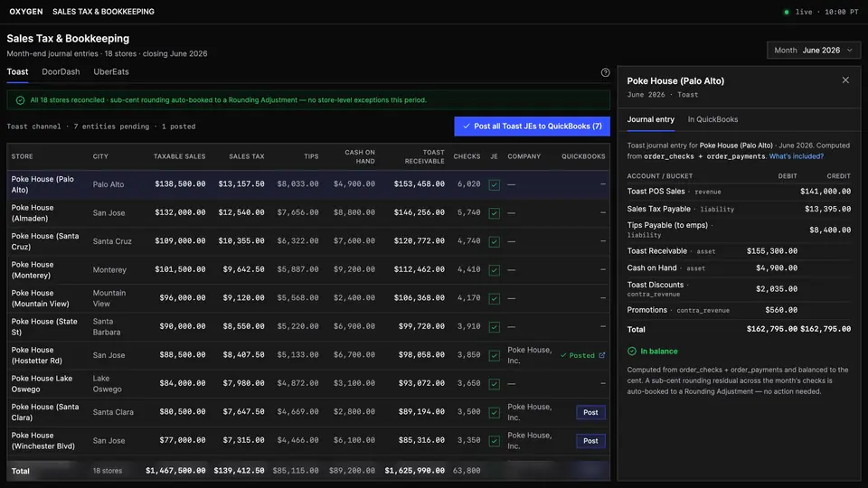The width and height of the screenshot is (868, 488).
Task: Open the Posted external link icon
Action: (x=602, y=355)
